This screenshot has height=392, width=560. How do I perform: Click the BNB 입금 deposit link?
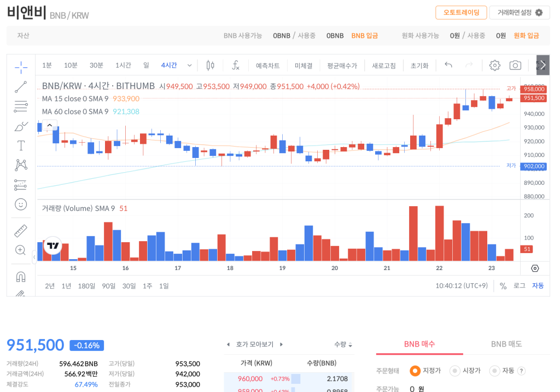tap(365, 36)
